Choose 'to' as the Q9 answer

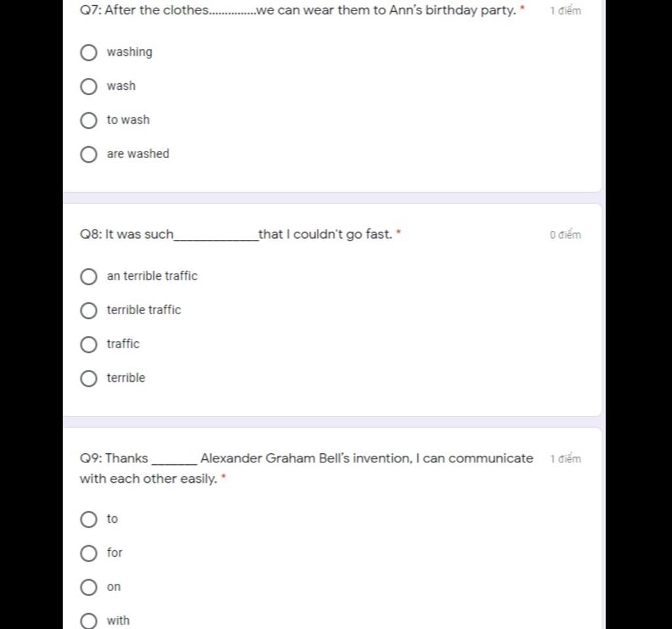[x=89, y=520]
